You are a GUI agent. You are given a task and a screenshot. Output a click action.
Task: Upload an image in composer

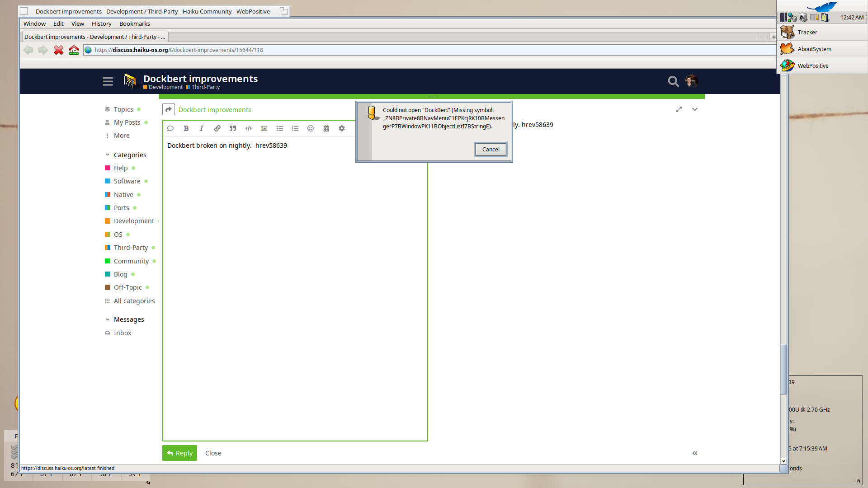pos(264,128)
